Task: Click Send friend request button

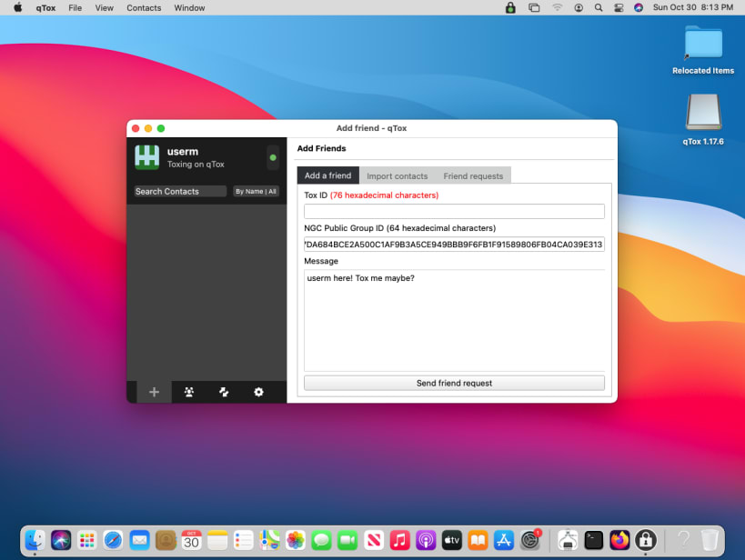Action: (x=454, y=383)
